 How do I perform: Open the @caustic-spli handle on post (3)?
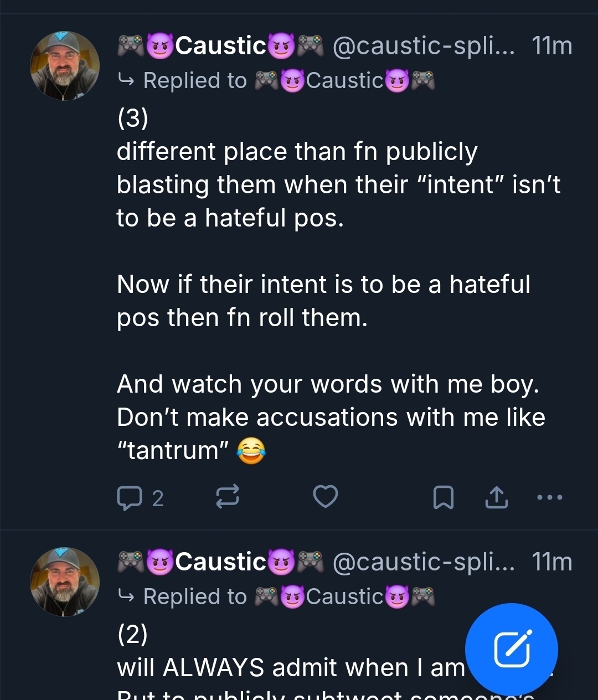(x=423, y=46)
